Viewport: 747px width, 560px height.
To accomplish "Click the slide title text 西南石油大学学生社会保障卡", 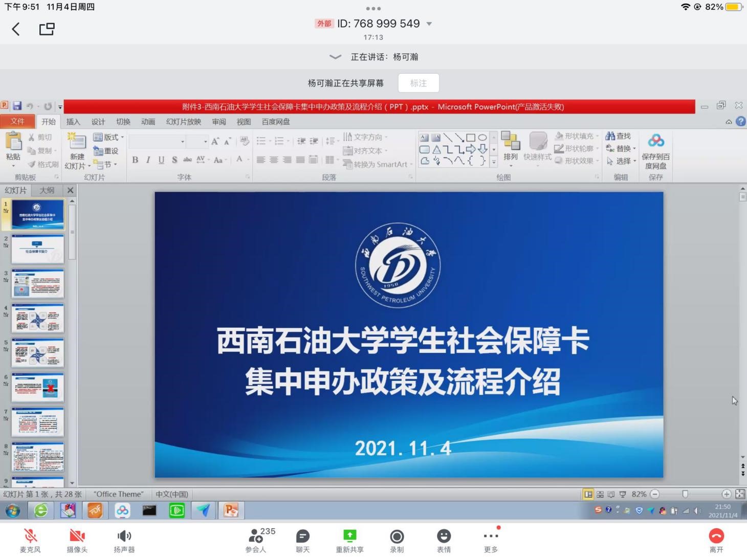I will [x=403, y=341].
